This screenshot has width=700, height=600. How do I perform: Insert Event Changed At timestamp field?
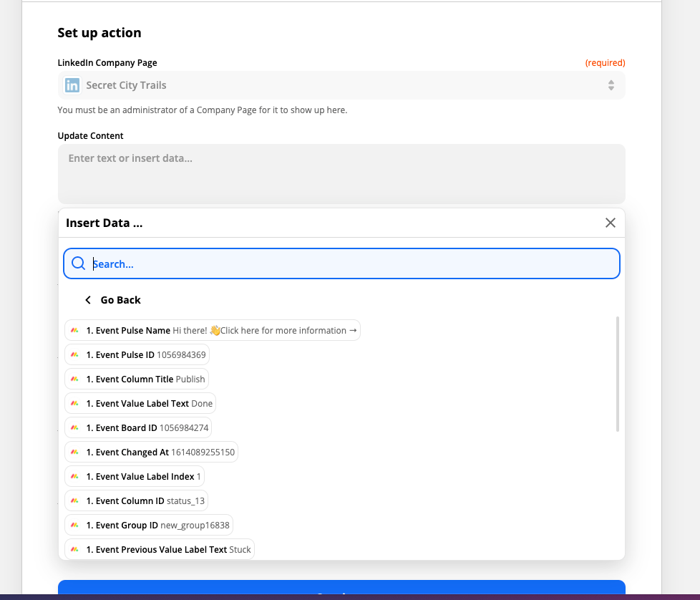[x=151, y=452]
